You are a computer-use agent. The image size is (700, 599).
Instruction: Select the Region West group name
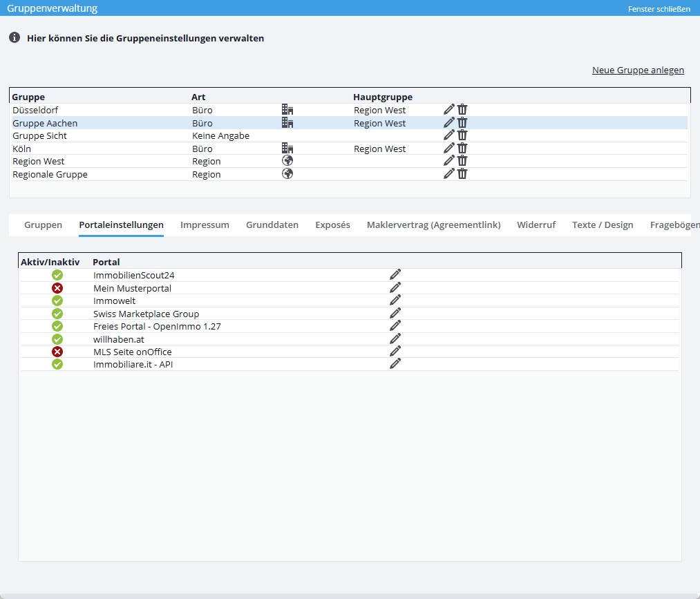[x=39, y=161]
